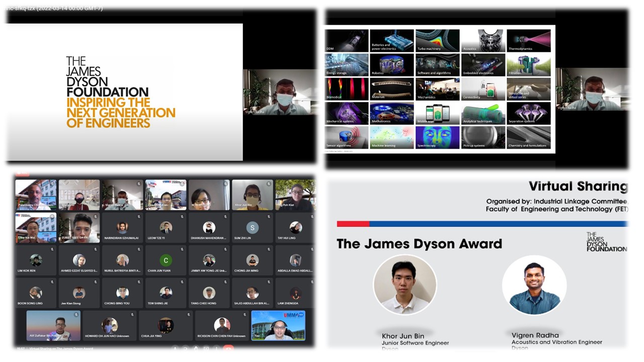Click the 'Junior Software Engineer' caption

coord(415,343)
